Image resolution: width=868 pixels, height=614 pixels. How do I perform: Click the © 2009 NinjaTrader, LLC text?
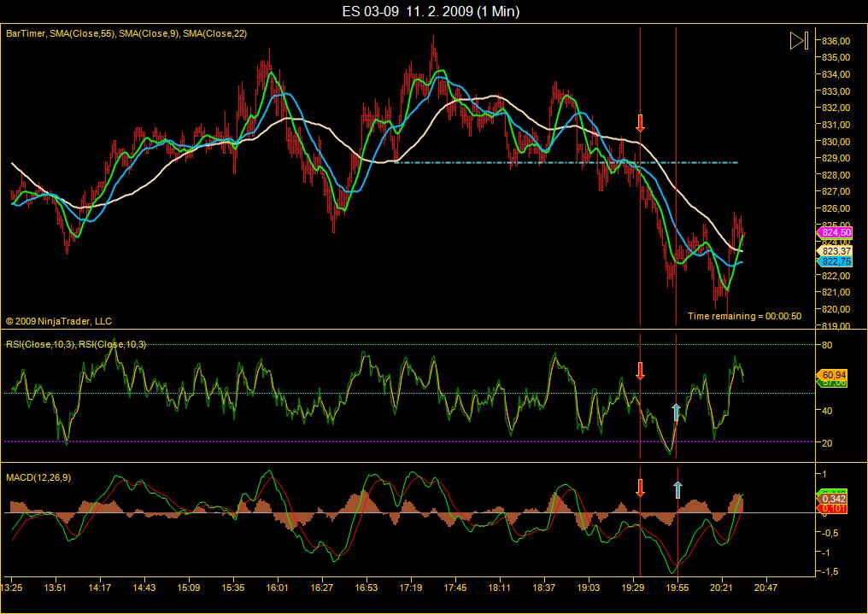59,321
